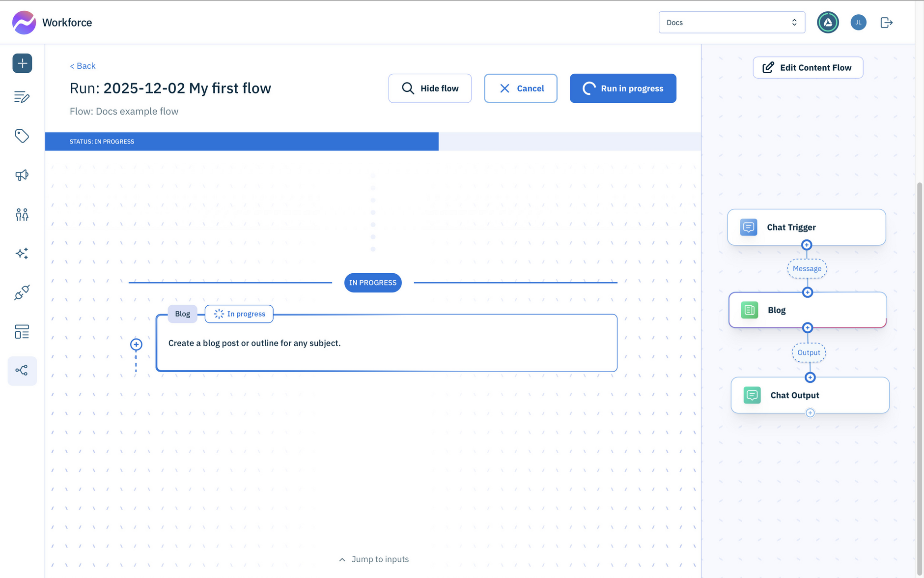Viewport: 924px width, 578px height.
Task: Select the tag icon in sidebar
Action: click(22, 136)
